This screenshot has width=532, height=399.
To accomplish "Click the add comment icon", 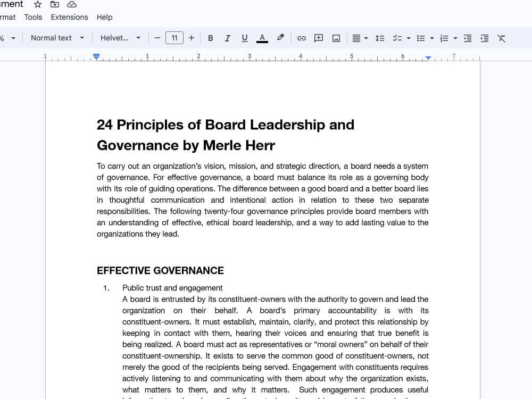I will coord(319,38).
